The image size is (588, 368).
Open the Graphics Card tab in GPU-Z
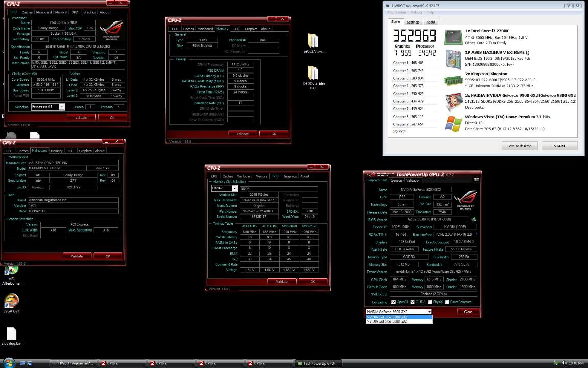pos(377,180)
